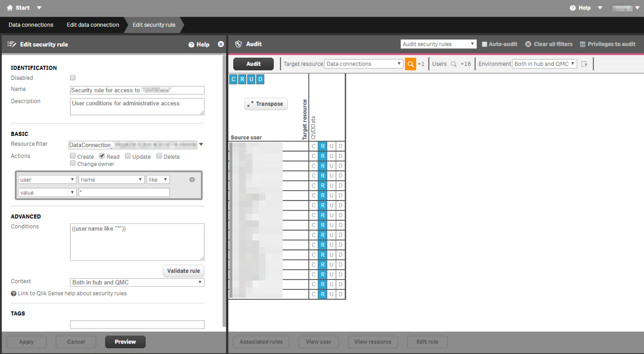This screenshot has height=354, width=644.
Task: Click Edit security rule panel list icon
Action: (x=12, y=44)
